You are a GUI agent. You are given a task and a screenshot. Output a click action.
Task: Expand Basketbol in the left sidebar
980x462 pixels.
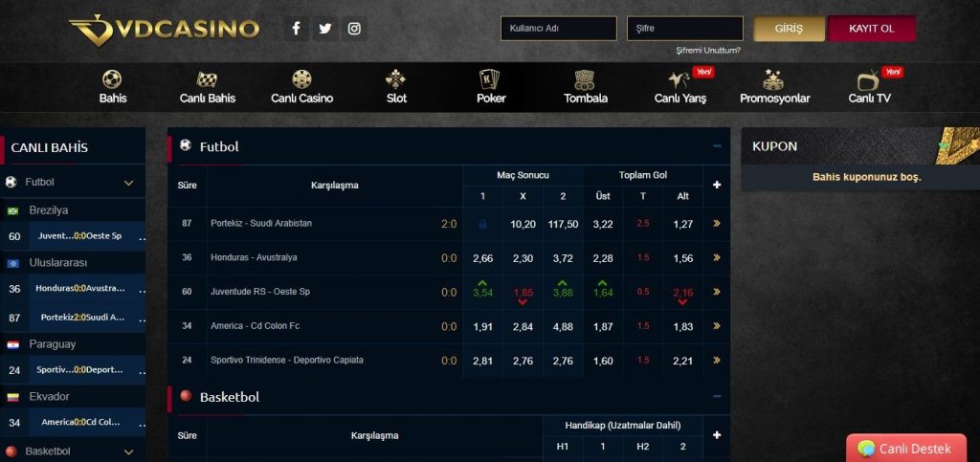(128, 451)
